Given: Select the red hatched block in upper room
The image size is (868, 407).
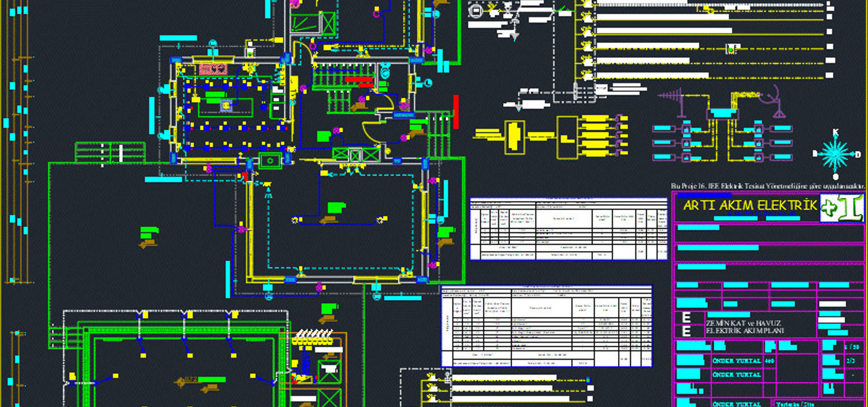Looking at the screenshot, I should point(213,69).
